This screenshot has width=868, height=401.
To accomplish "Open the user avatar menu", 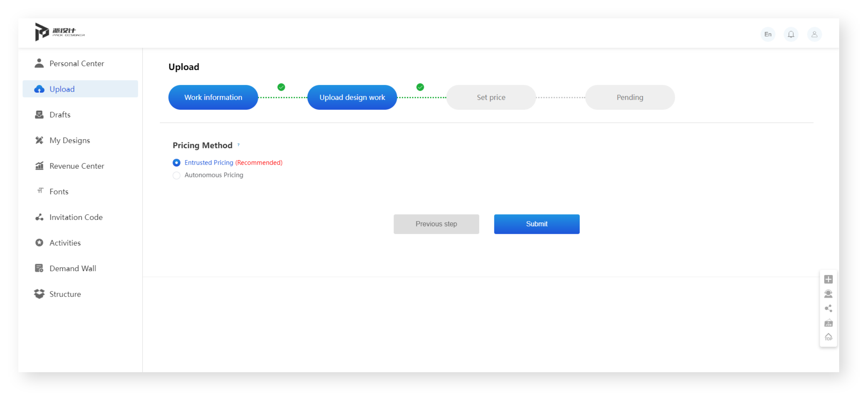I will 814,34.
